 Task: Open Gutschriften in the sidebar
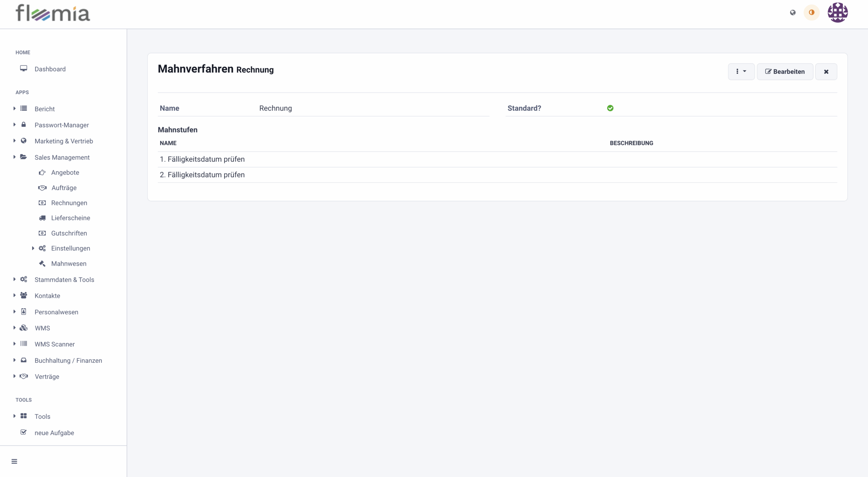click(x=69, y=233)
